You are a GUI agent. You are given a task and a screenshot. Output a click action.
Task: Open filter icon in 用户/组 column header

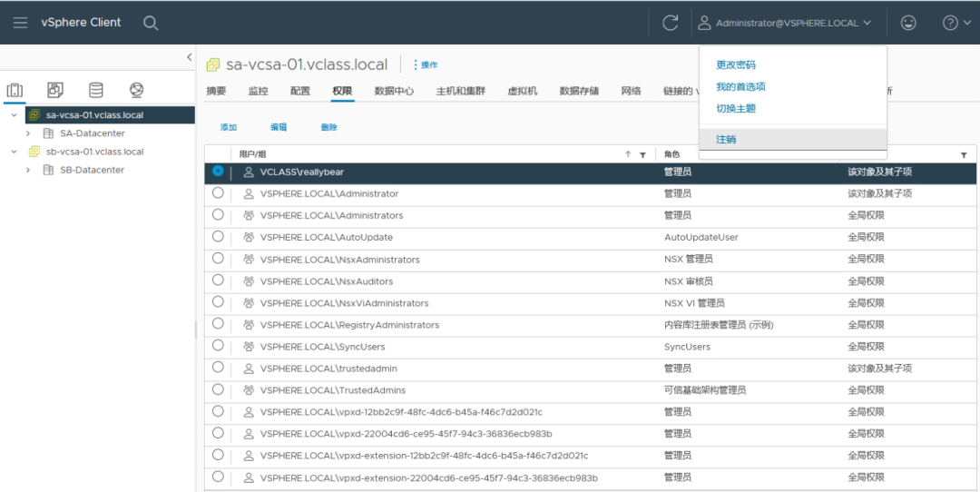click(x=642, y=154)
